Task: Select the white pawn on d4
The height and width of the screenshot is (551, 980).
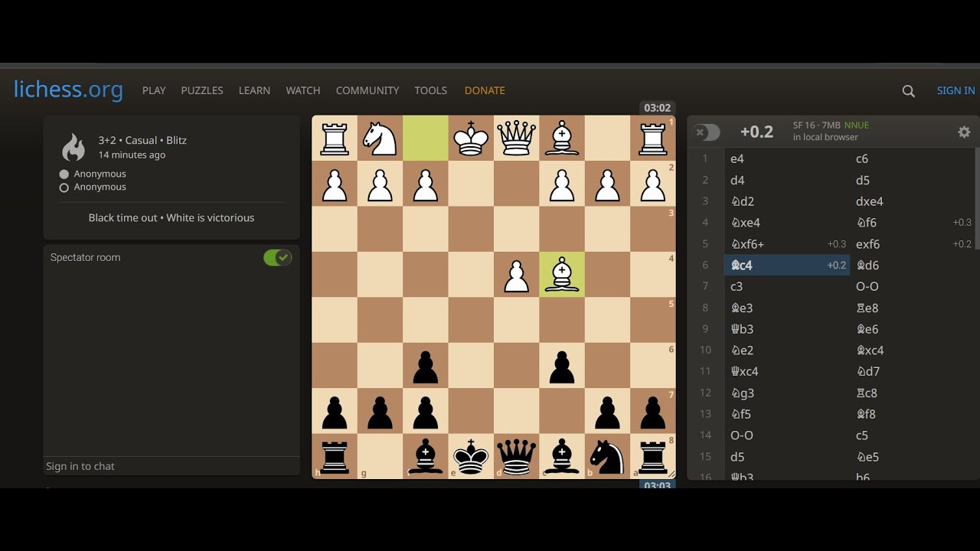Action: 517,275
